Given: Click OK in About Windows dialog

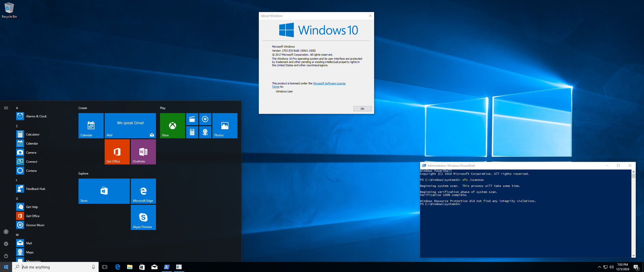Looking at the screenshot, I should (x=362, y=109).
